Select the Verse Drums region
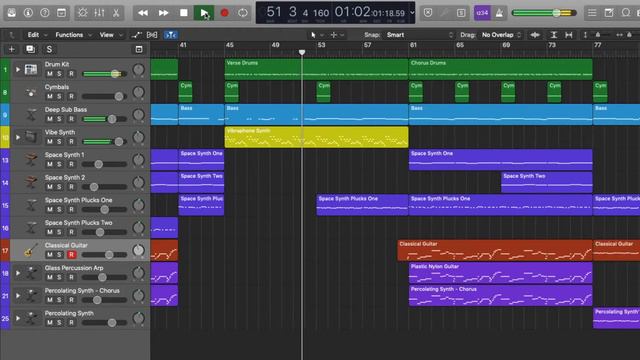Screen dimensions: 640x360 pos(316,69)
